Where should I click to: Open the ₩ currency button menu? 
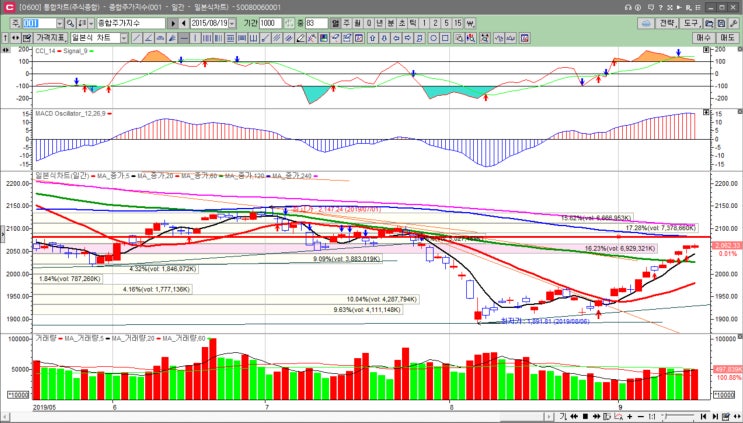(x=471, y=23)
